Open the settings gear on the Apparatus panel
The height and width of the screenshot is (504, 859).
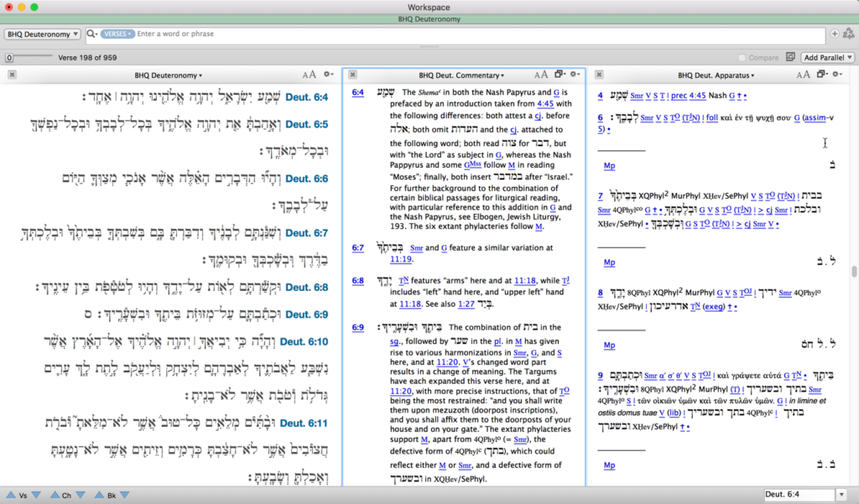pyautogui.click(x=836, y=75)
